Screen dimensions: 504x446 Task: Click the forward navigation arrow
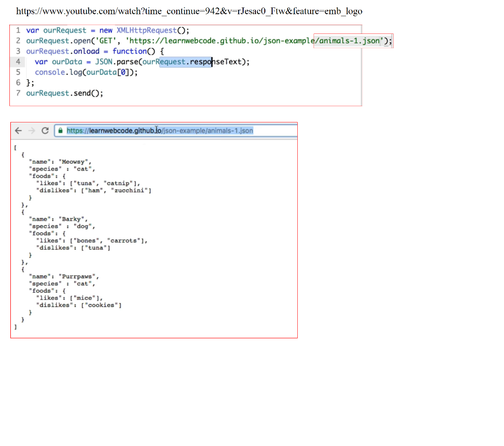(31, 130)
